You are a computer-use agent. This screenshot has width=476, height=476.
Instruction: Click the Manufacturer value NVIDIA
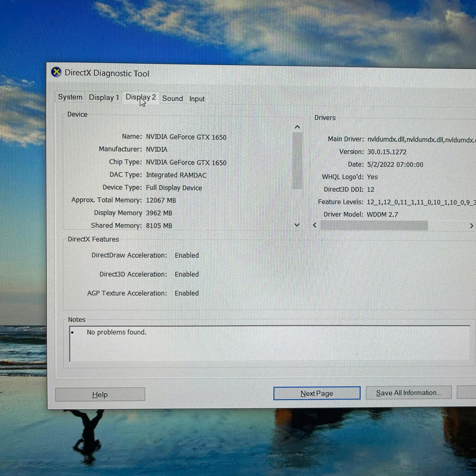[x=157, y=149]
